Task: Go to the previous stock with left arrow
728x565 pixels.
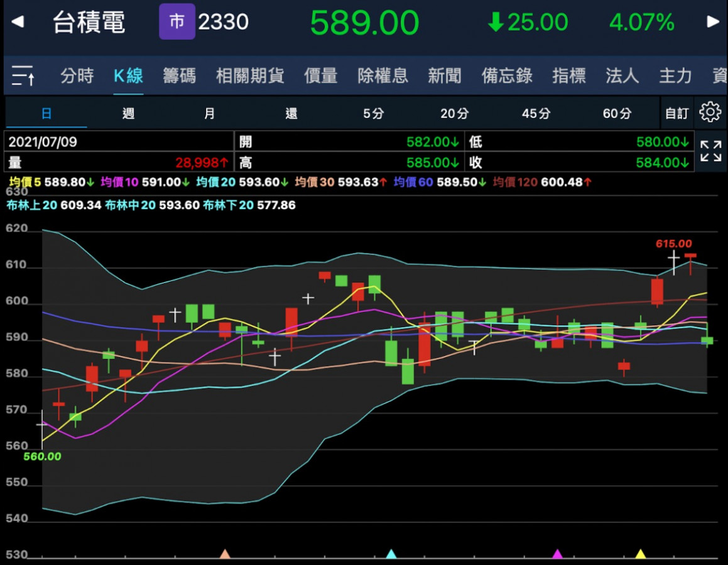Action: coord(18,22)
